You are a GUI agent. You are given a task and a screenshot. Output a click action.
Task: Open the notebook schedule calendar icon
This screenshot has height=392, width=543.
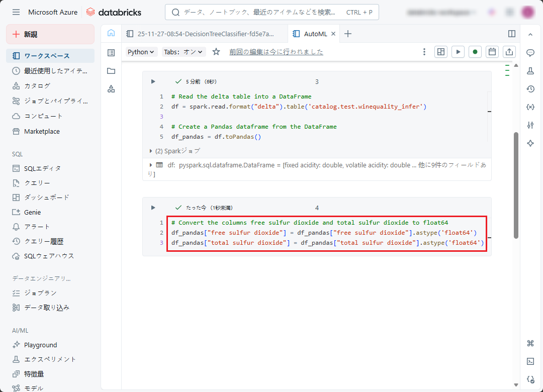pos(492,52)
